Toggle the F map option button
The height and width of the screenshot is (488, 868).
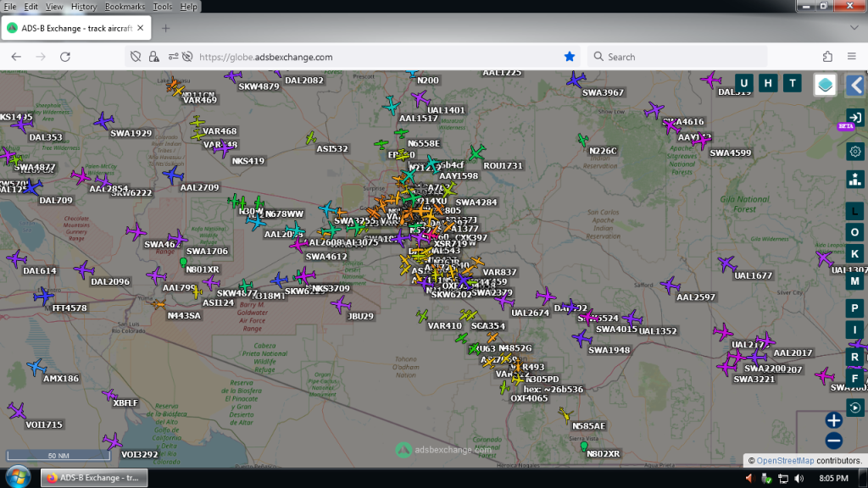pos(854,379)
